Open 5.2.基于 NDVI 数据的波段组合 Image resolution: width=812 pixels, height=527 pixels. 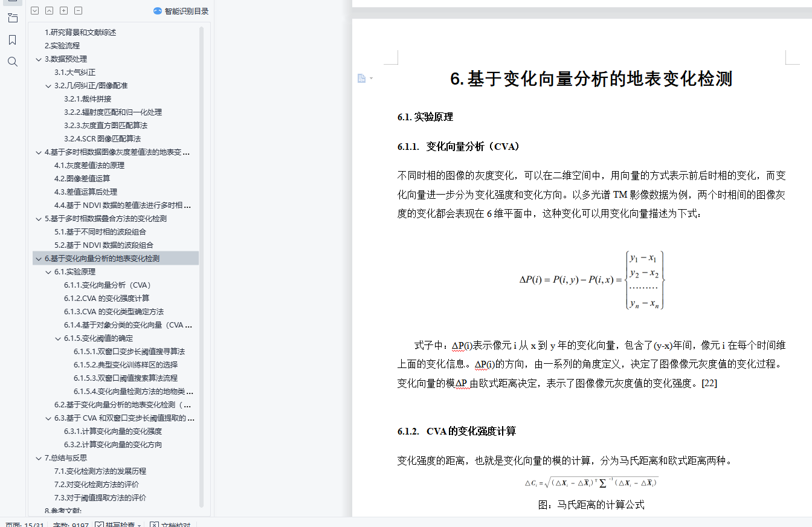coord(104,245)
